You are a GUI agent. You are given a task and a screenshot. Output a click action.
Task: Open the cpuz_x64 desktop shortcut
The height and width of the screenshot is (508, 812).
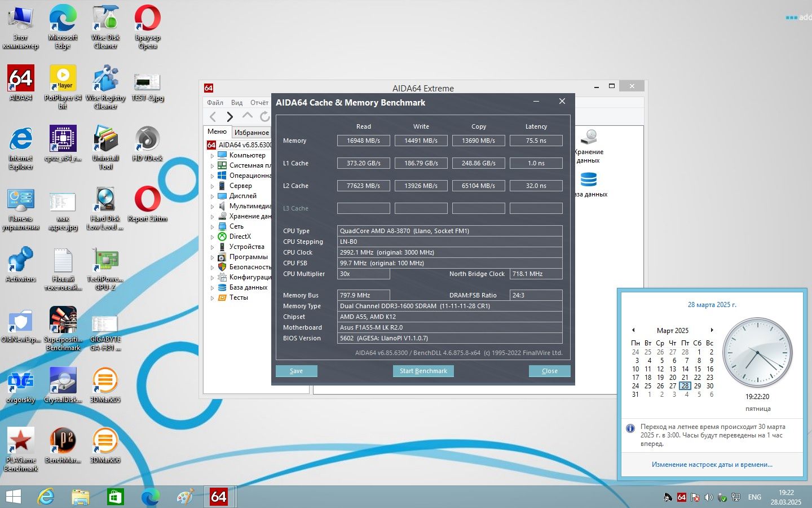coord(63,143)
